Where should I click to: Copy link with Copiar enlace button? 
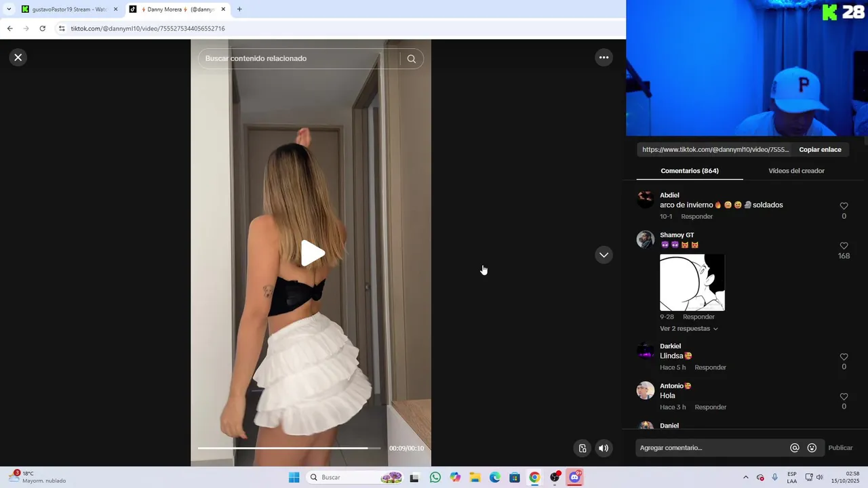pyautogui.click(x=820, y=150)
